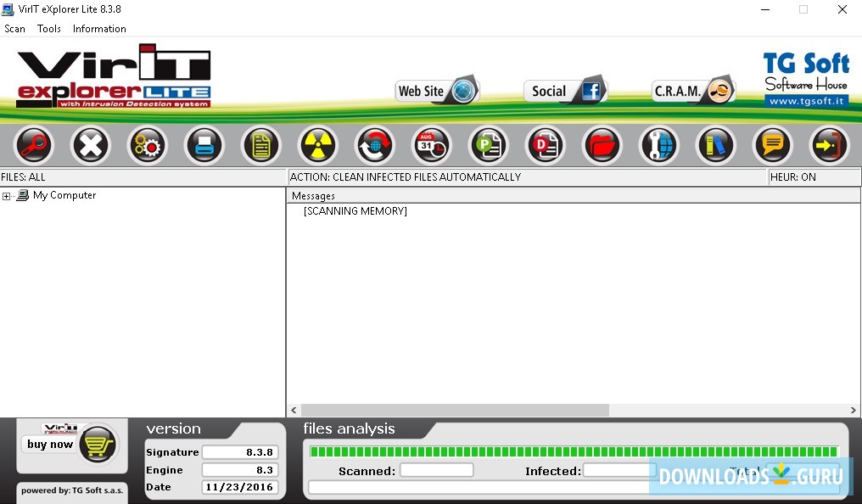862x504 pixels.
Task: Click the buy now cart button
Action: click(71, 445)
